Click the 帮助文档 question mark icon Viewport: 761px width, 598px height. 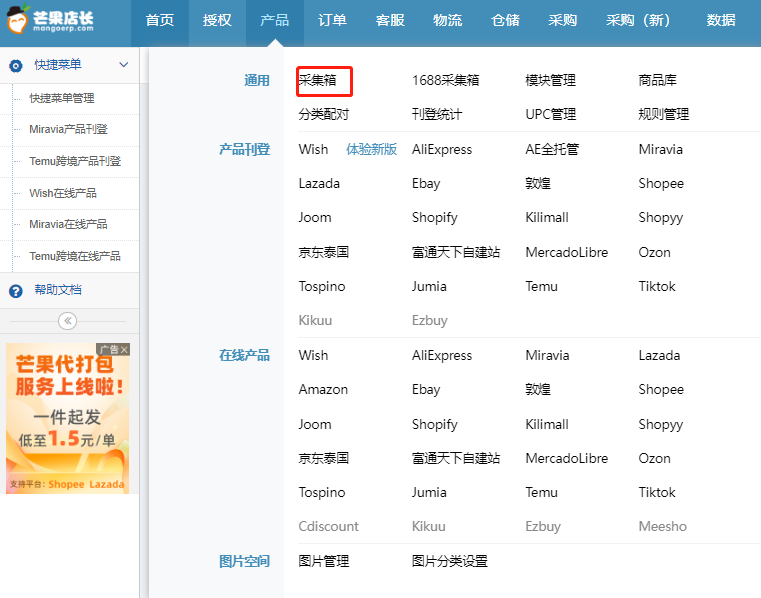point(16,291)
